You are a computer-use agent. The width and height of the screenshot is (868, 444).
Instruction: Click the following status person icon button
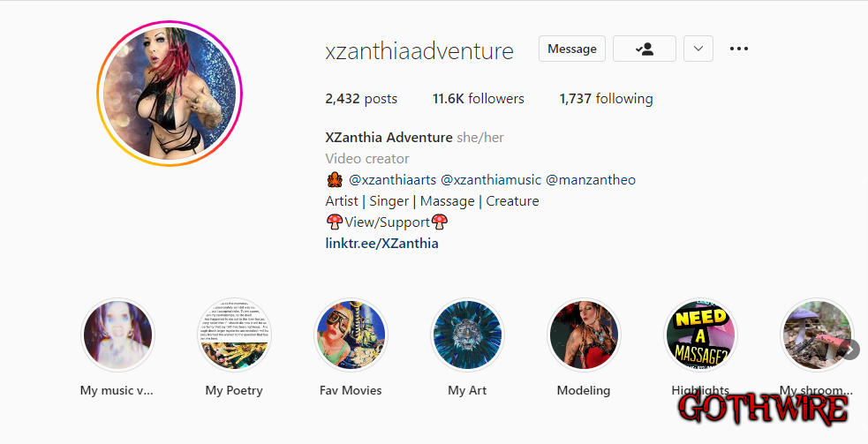click(645, 49)
